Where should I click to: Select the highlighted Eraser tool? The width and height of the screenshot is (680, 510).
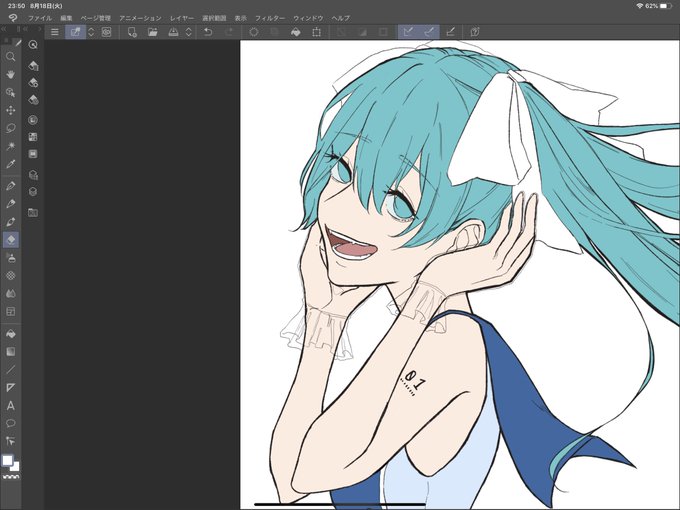click(x=11, y=239)
